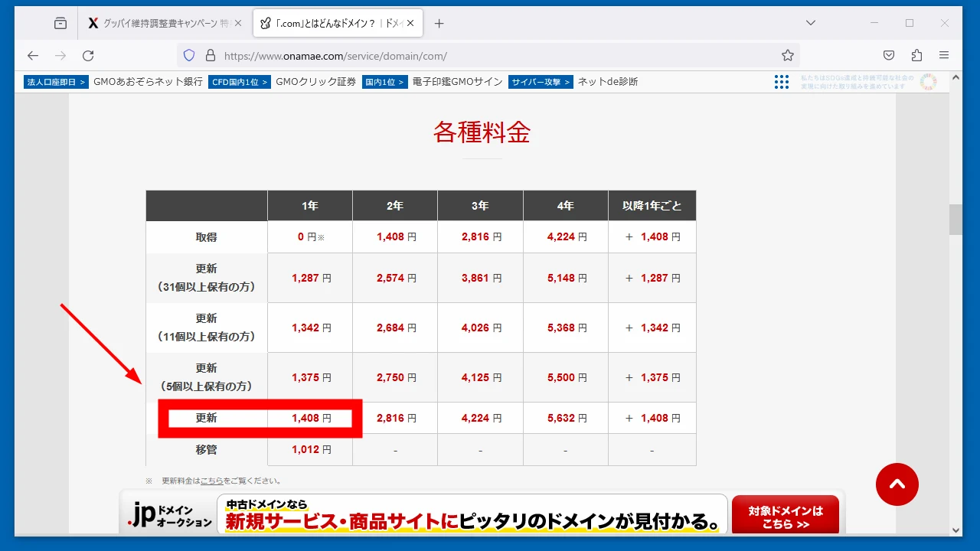The image size is (980, 551).
Task: Open tracking protection shield icon
Action: tap(189, 55)
